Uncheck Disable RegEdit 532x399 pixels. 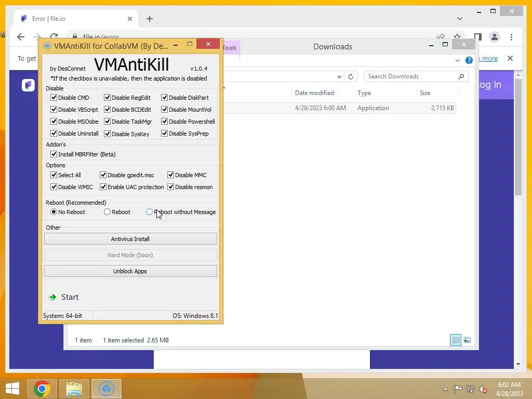107,97
